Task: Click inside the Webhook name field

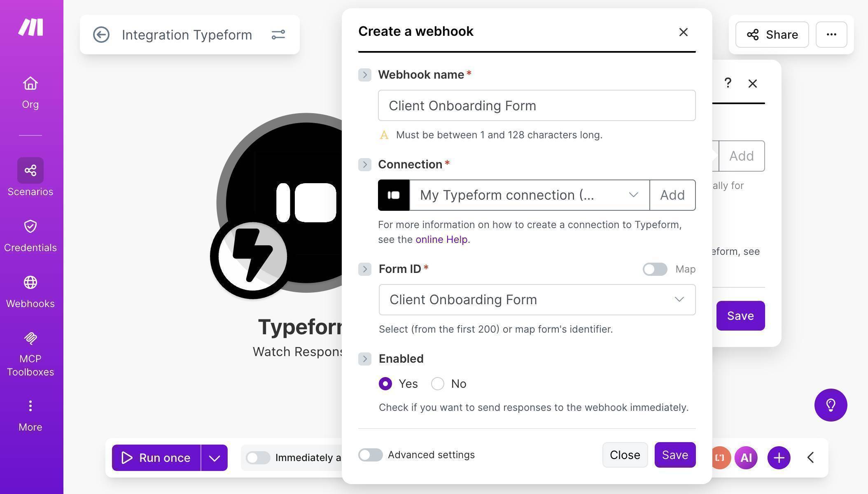Action: pos(535,105)
